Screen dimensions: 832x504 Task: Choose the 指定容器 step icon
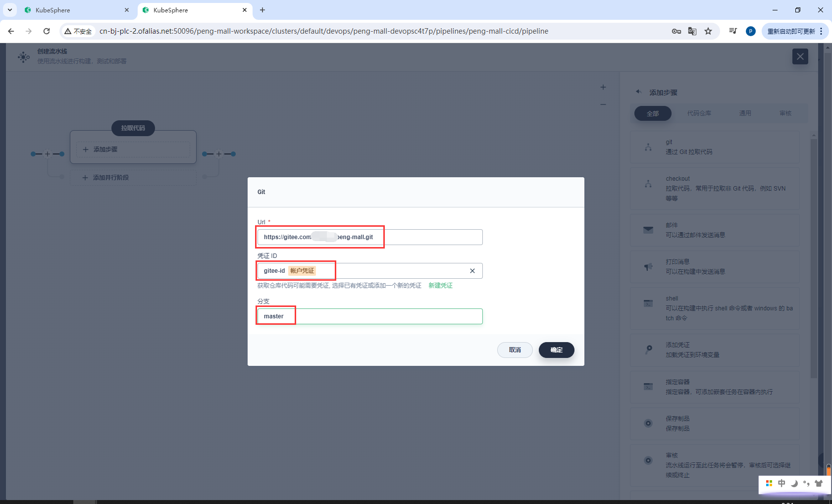pyautogui.click(x=648, y=387)
